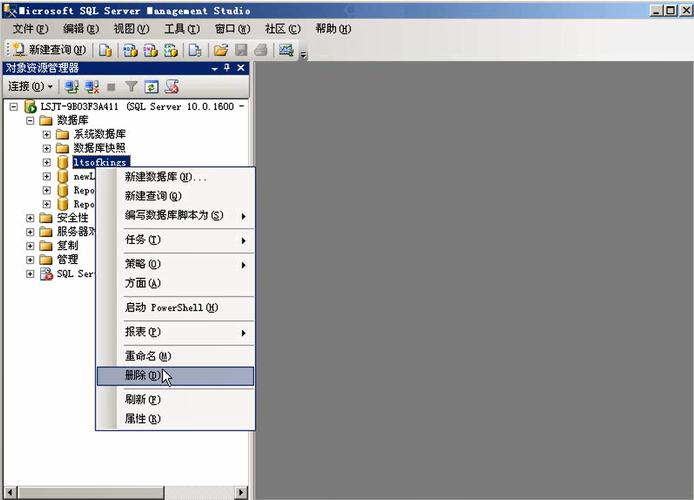694x500 pixels.
Task: Click the New Query (新建查询) toolbar button
Action: tap(49, 50)
